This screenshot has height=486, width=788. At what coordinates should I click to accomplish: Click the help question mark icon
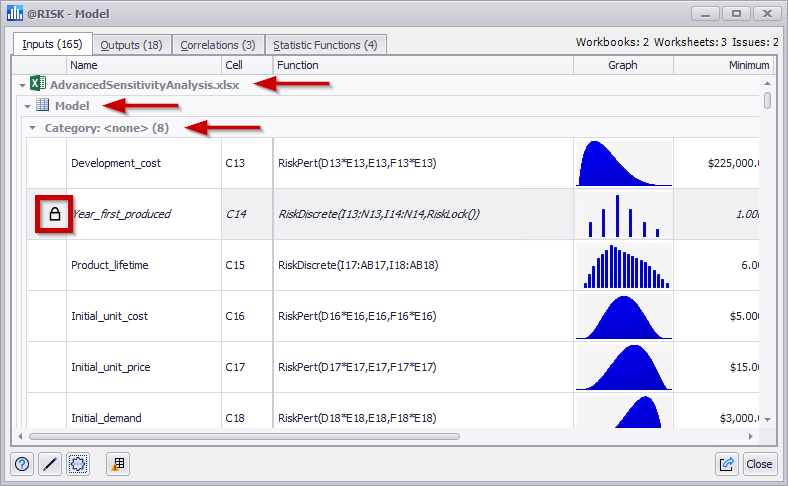point(23,464)
